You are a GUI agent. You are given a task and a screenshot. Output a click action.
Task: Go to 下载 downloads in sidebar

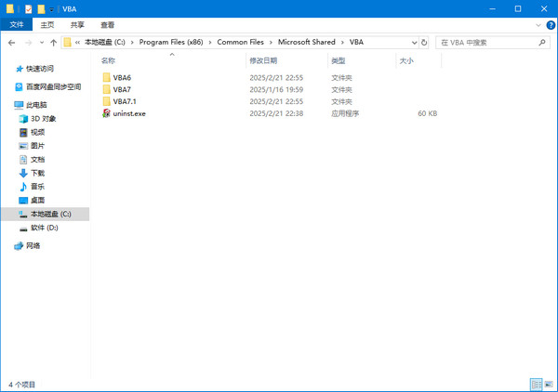click(x=37, y=173)
